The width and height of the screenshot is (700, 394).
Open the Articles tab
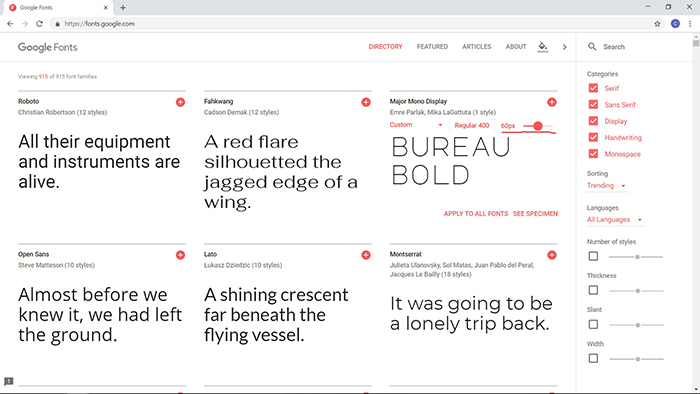coord(476,46)
